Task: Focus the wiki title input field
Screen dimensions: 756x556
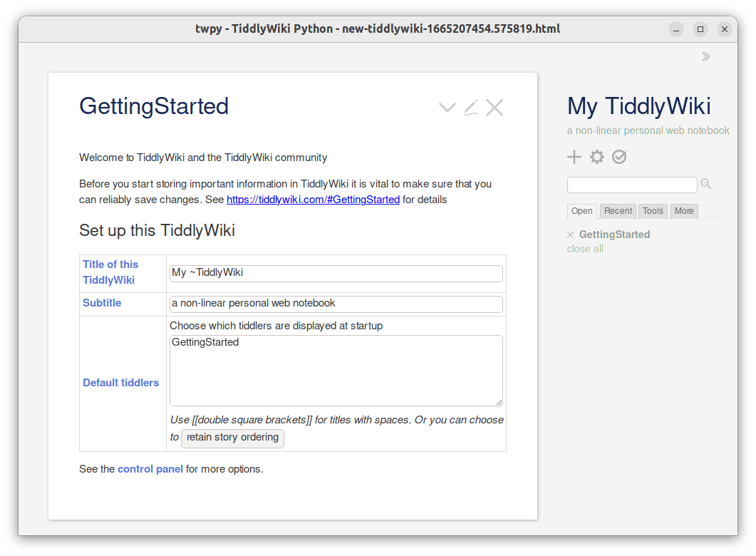Action: click(336, 274)
